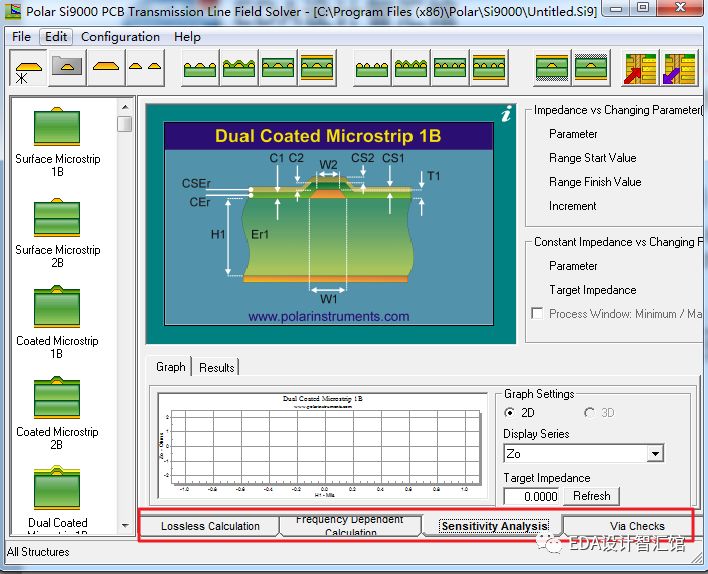Select Coated Microstrip 2B structure
This screenshot has height=574, width=708.
[x=57, y=414]
